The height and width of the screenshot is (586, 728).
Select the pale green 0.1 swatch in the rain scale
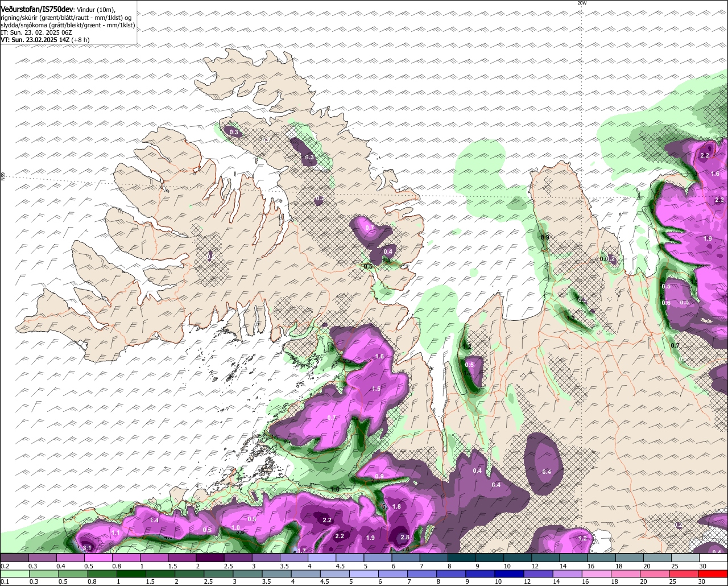pyautogui.click(x=14, y=574)
